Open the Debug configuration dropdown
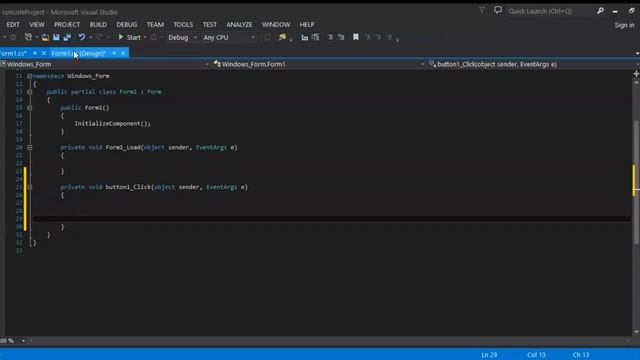Screen dimensions: 640x360 tap(182, 38)
